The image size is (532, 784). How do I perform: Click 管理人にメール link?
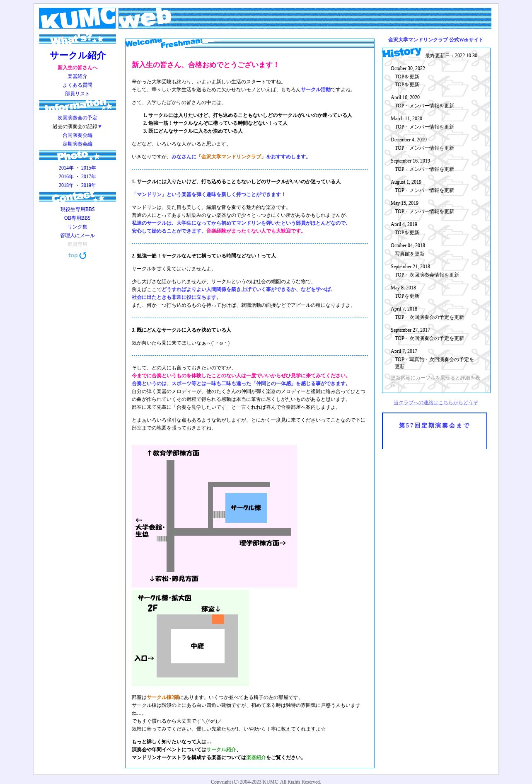[77, 235]
